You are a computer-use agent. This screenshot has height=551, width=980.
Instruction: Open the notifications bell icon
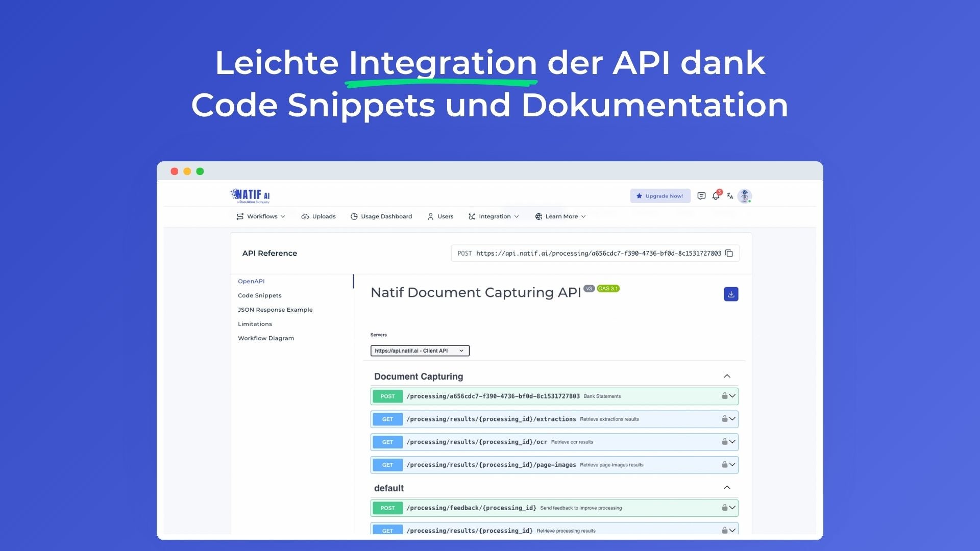716,196
